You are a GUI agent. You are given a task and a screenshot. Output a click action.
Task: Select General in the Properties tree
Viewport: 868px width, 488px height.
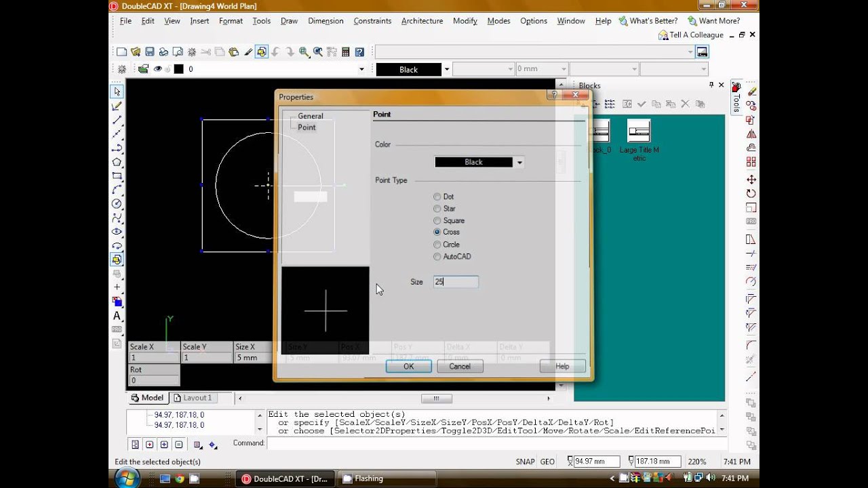click(x=311, y=116)
